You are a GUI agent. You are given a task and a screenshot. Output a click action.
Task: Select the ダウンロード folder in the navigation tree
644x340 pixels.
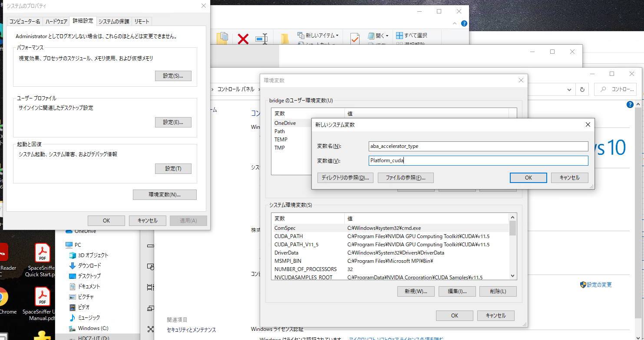pos(89,265)
